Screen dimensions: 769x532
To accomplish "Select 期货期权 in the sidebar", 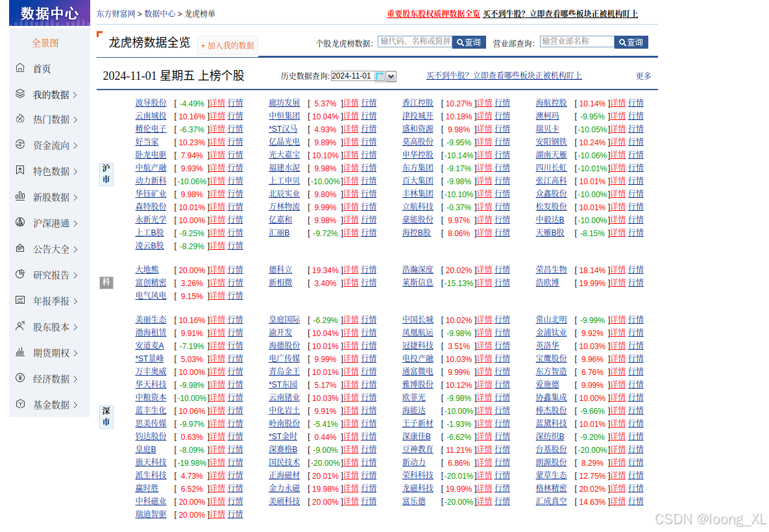I will (51, 354).
